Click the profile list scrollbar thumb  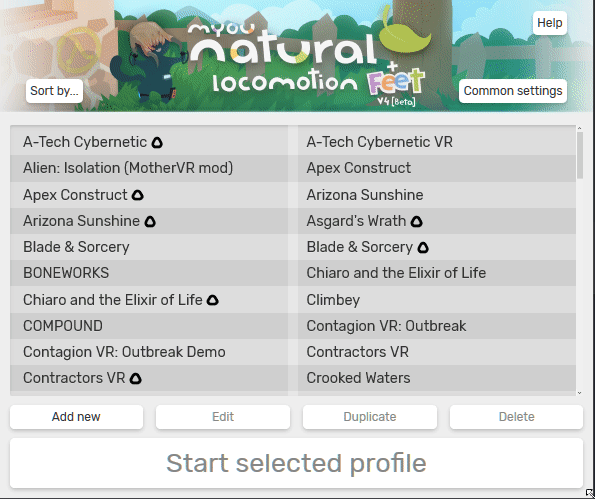point(579,155)
